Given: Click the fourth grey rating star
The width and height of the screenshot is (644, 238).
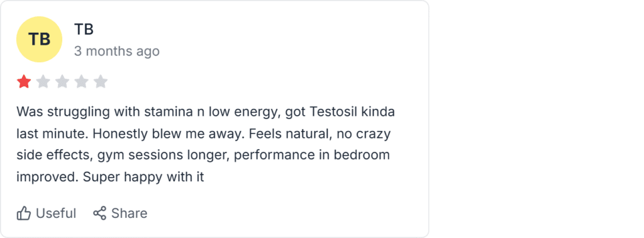Looking at the screenshot, I should [81, 82].
